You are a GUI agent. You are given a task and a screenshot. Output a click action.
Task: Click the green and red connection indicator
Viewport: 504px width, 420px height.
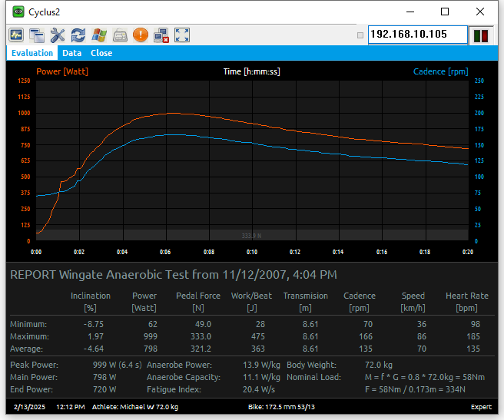pos(482,35)
